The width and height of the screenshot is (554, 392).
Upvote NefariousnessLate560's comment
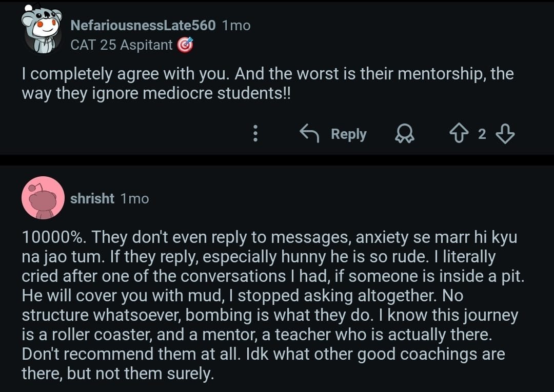tap(458, 134)
